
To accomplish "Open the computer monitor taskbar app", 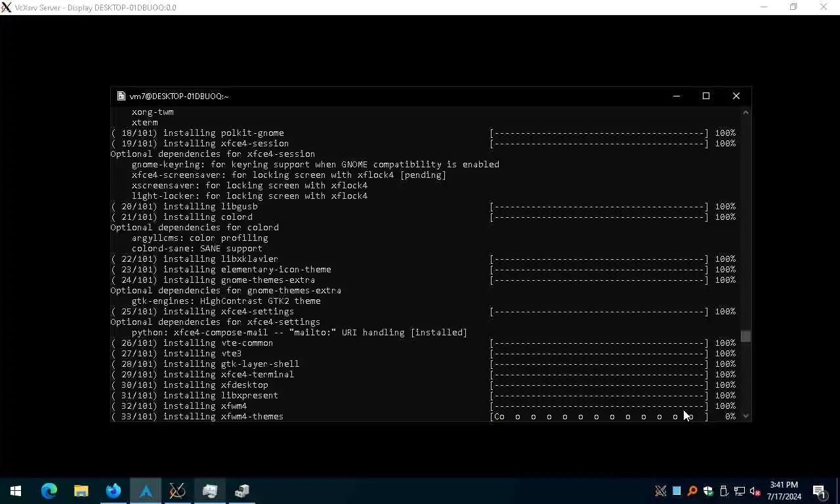I will click(210, 491).
